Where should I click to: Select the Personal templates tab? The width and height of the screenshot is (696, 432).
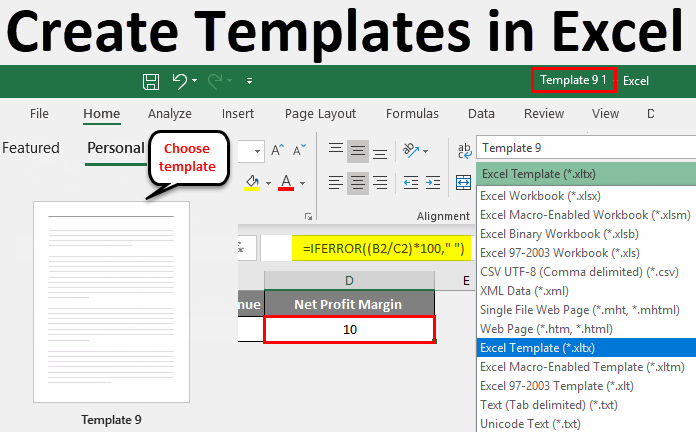coord(116,148)
